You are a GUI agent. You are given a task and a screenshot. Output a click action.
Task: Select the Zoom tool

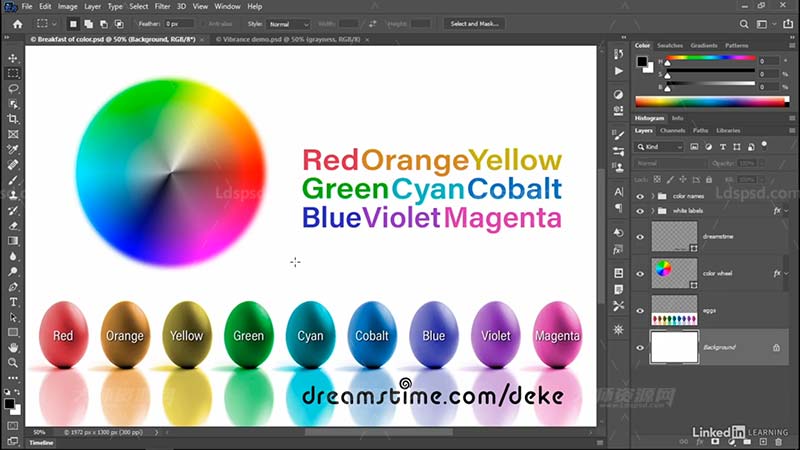click(x=13, y=363)
